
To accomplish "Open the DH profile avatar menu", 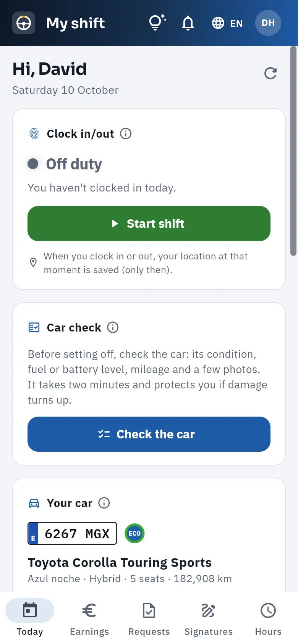I will point(268,23).
